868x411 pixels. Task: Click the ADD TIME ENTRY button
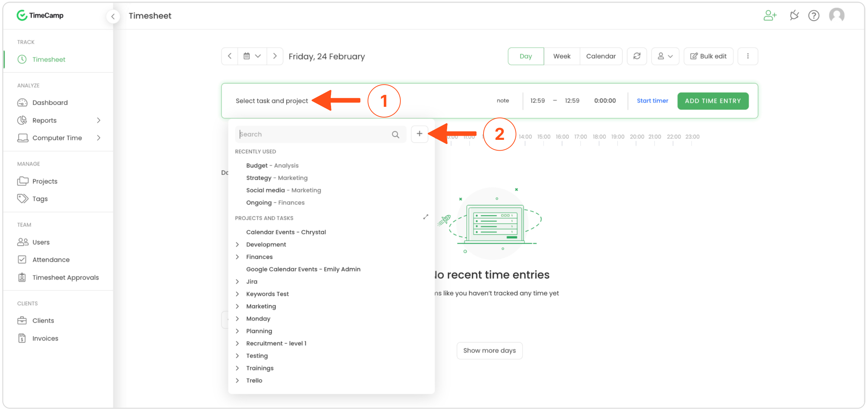tap(712, 101)
